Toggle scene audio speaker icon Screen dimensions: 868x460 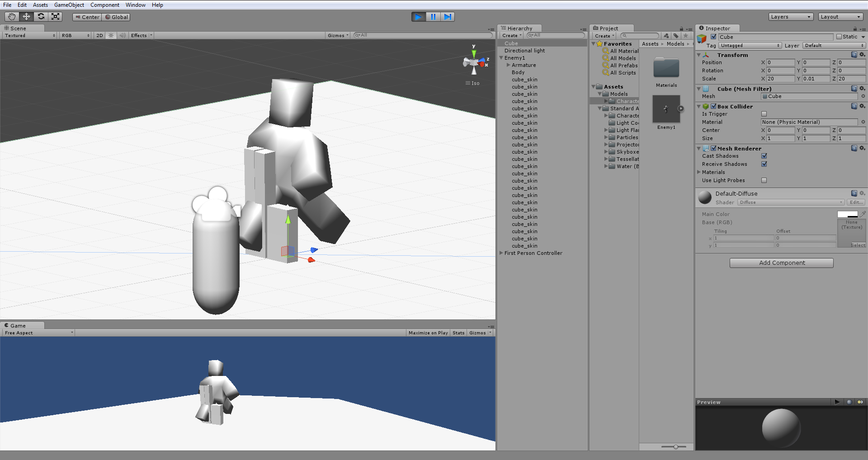pos(122,35)
